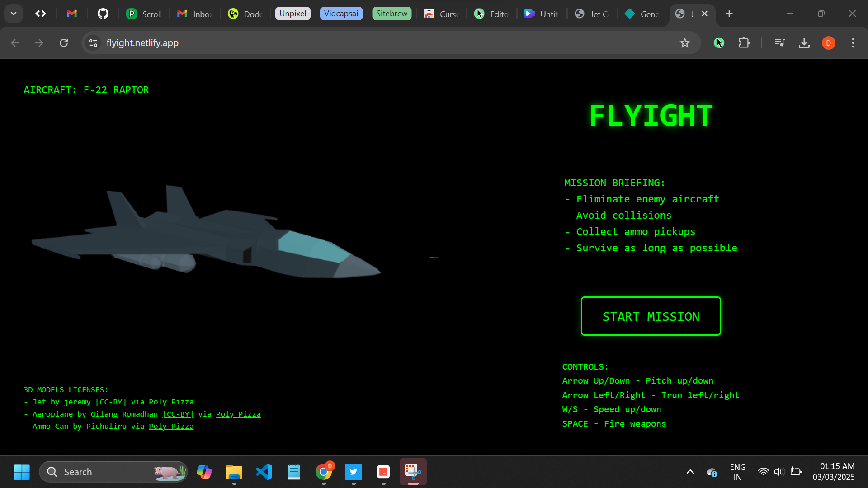Bookmark this page with the star icon
The width and height of the screenshot is (868, 488).
[x=685, y=43]
